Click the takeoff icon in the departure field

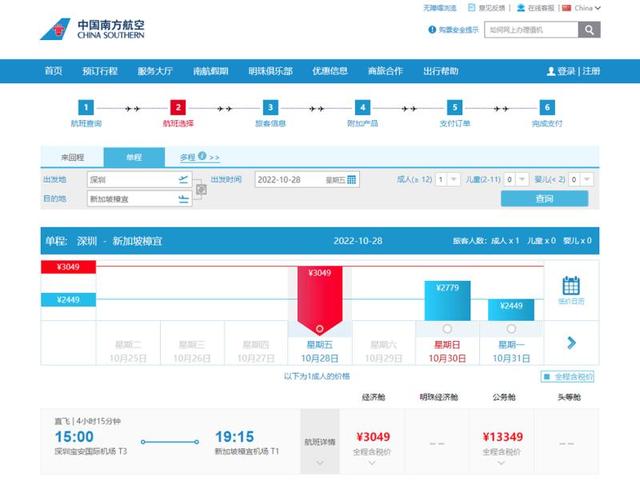point(183,180)
